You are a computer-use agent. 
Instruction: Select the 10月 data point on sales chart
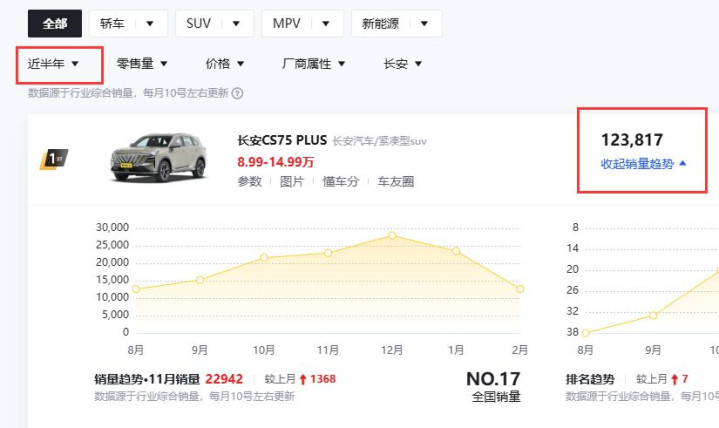(264, 258)
